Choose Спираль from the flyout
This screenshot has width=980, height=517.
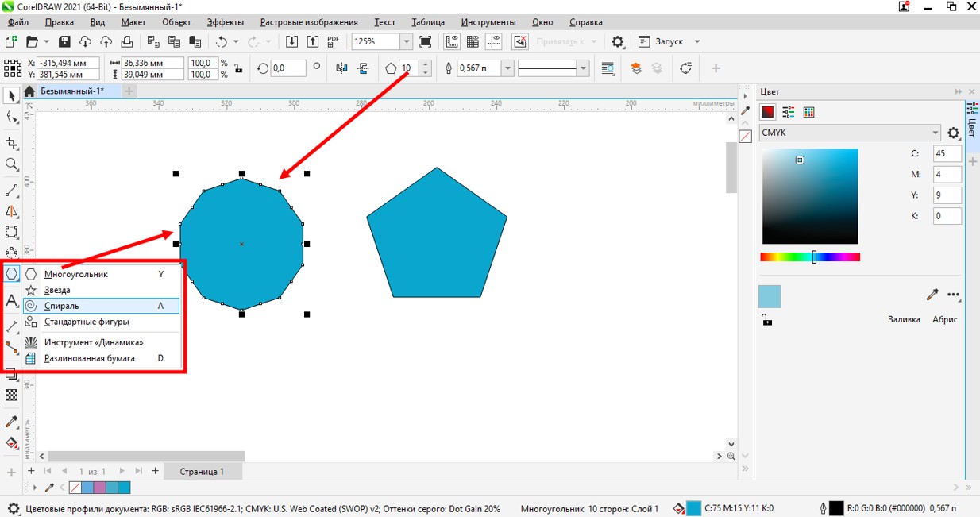(102, 305)
